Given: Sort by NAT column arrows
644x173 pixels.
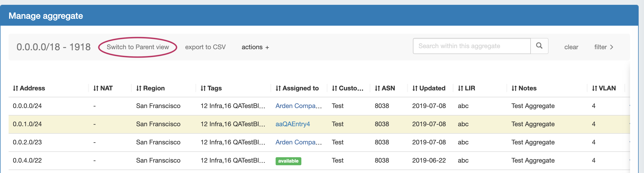Looking at the screenshot, I should click(x=96, y=88).
